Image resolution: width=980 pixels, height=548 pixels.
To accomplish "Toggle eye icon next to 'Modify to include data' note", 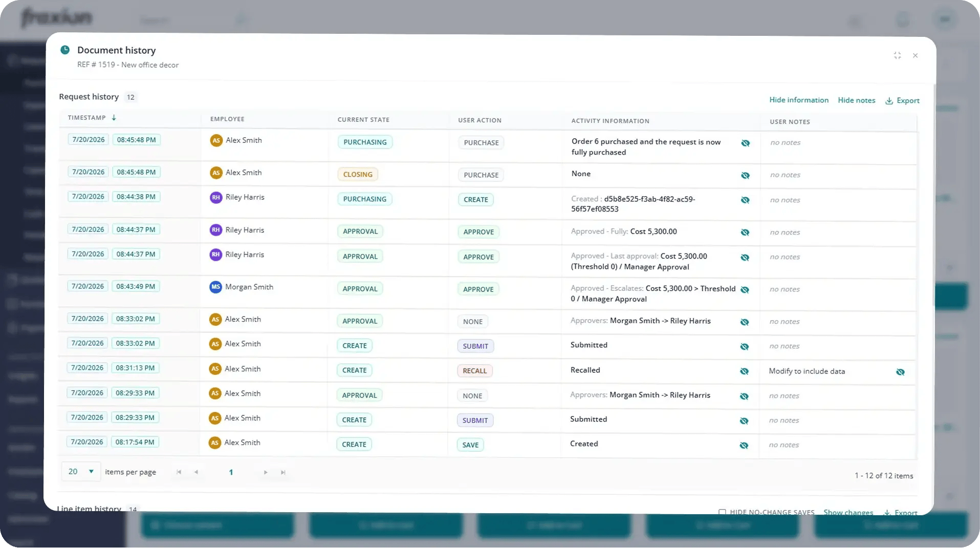I will (900, 372).
